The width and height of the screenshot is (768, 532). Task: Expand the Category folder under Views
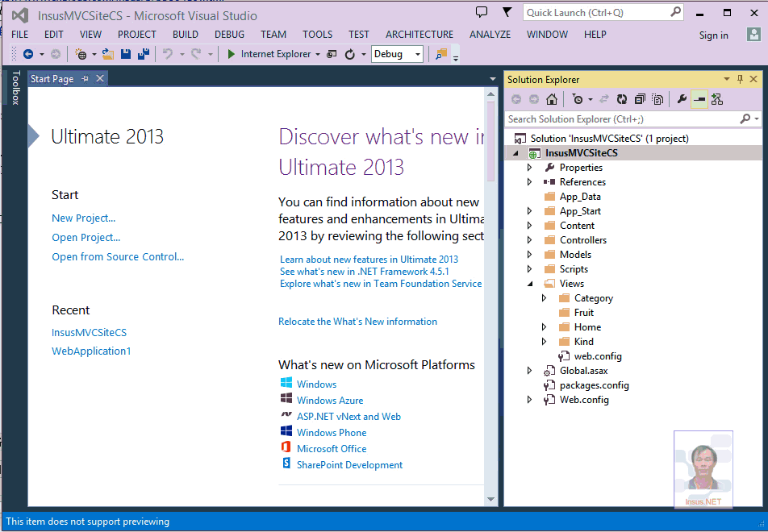[x=545, y=297]
